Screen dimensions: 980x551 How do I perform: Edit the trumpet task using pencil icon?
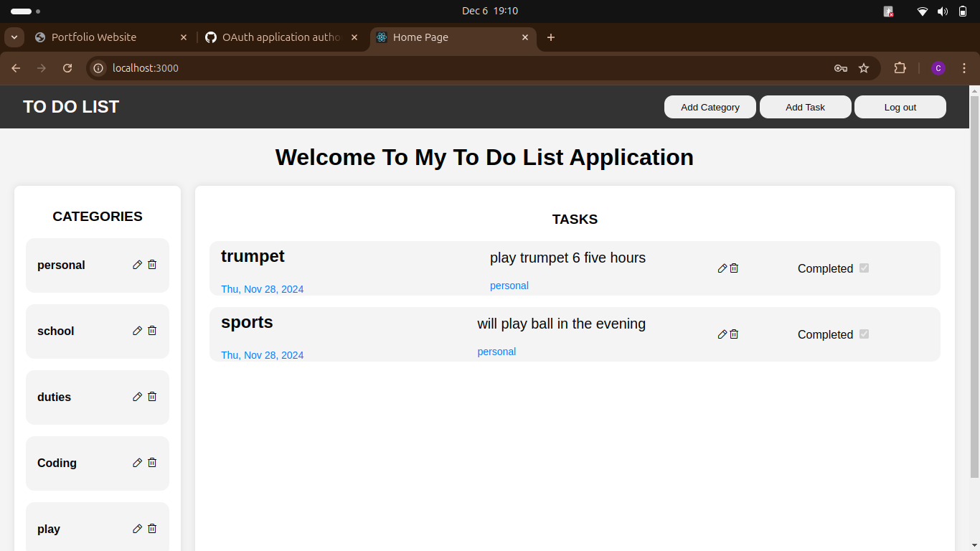[x=722, y=268]
